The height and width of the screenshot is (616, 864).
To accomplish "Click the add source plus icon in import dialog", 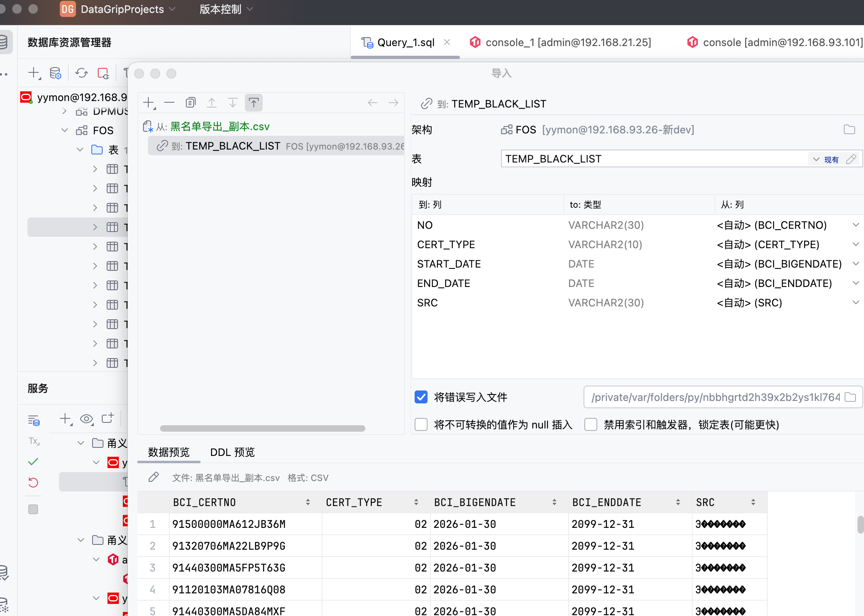I will coord(149,103).
